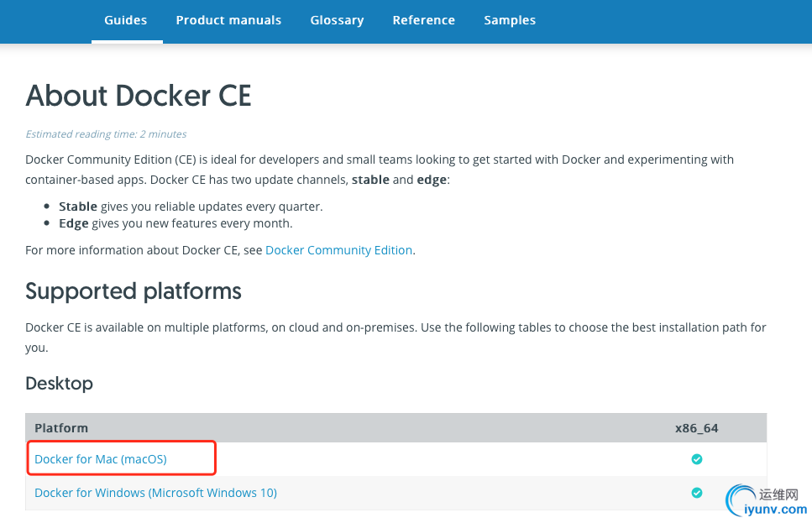812x523 pixels.
Task: Click the Estimated reading time text
Action: tap(106, 134)
